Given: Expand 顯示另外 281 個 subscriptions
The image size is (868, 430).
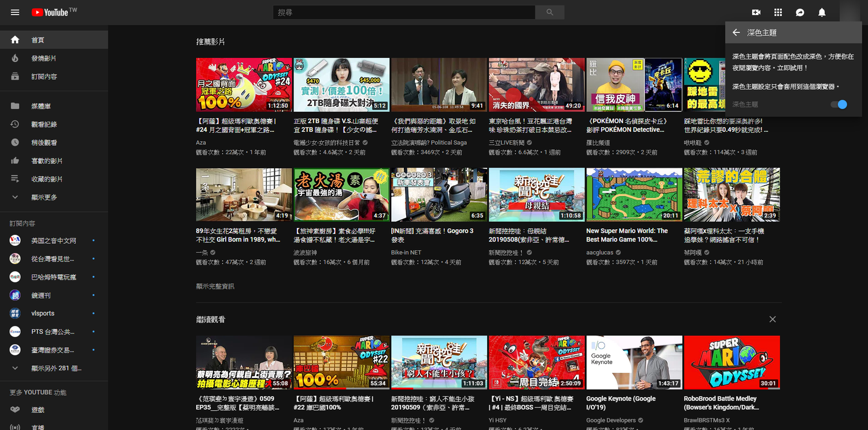Looking at the screenshot, I should 54,368.
